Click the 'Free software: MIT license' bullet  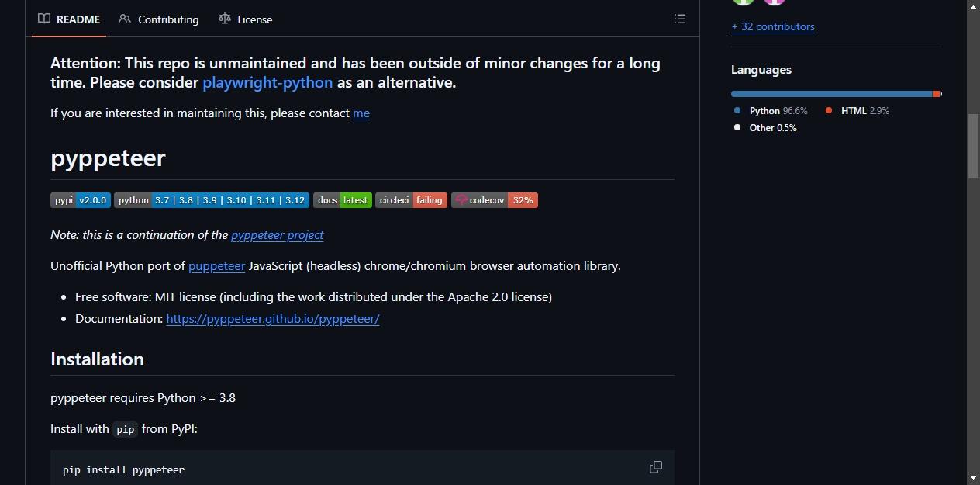tap(313, 297)
